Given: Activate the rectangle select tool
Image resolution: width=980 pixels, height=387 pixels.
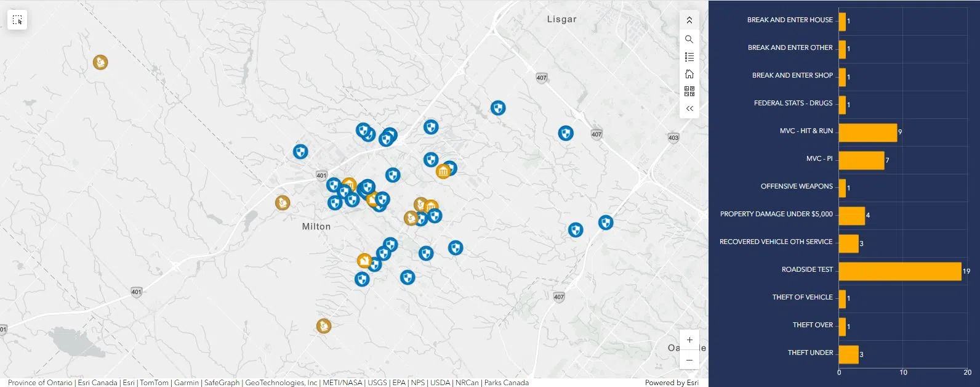Looking at the screenshot, I should (x=17, y=20).
